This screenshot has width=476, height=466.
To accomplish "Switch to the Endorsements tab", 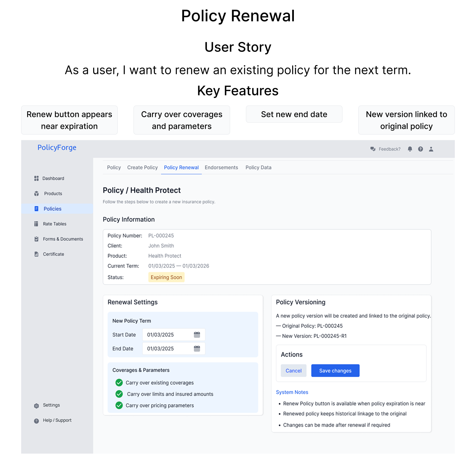I will [x=221, y=167].
